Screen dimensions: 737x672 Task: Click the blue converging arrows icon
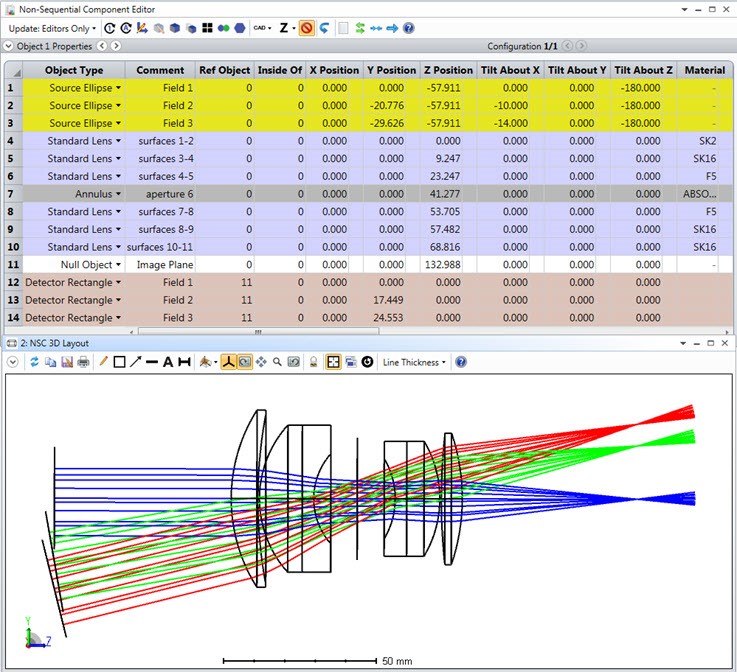(376, 29)
